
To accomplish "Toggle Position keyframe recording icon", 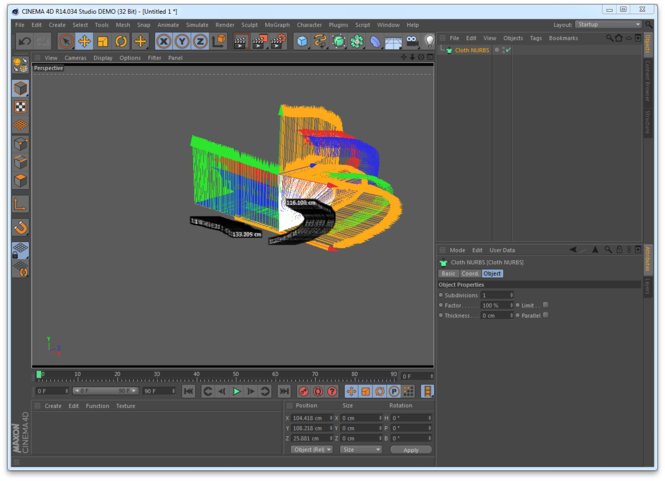I will pos(351,392).
